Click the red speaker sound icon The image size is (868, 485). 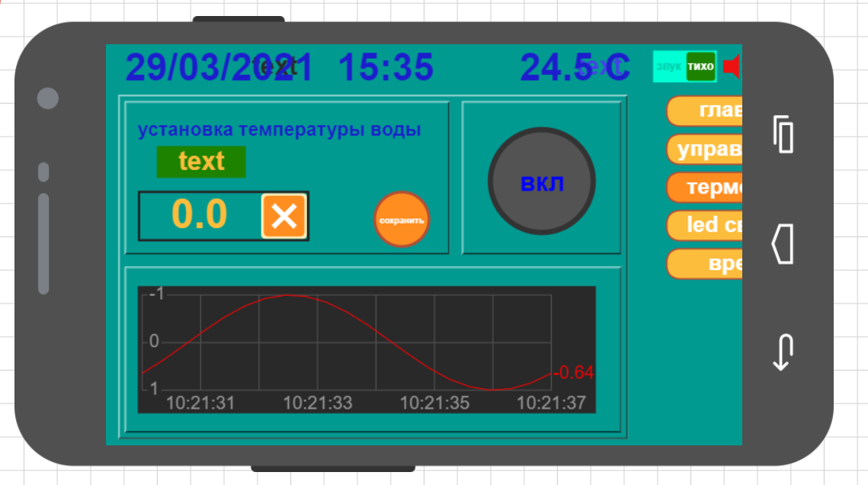pyautogui.click(x=732, y=67)
